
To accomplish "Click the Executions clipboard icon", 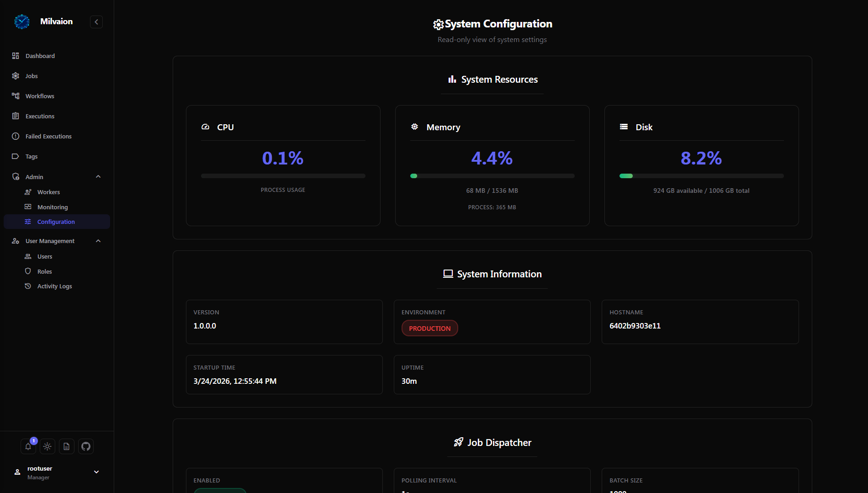I will tap(16, 116).
